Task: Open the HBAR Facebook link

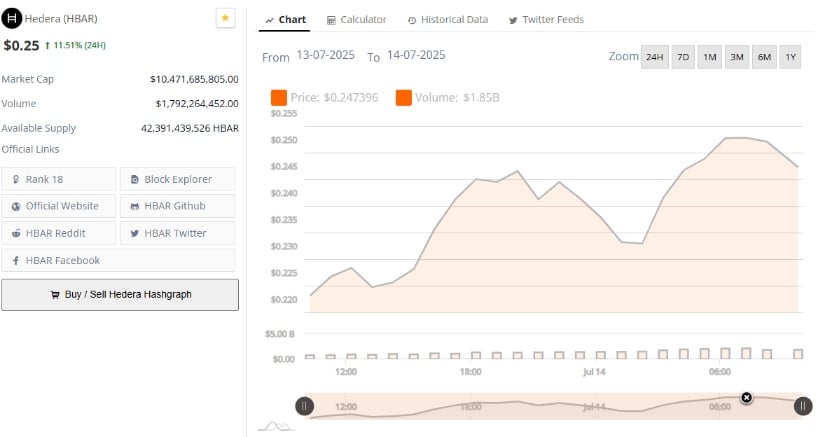Action: click(x=118, y=260)
